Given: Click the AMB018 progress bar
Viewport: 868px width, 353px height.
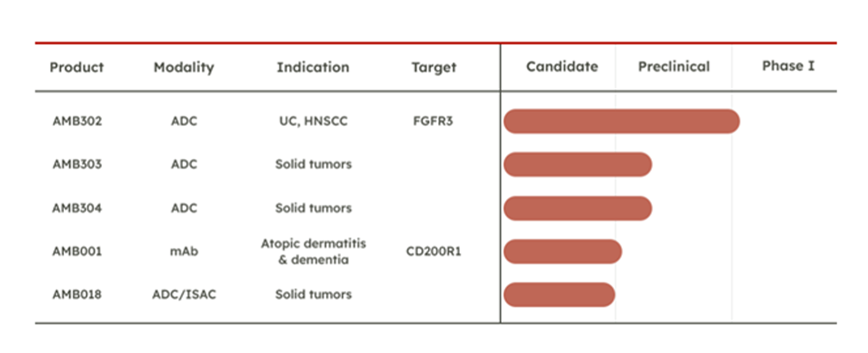Looking at the screenshot, I should pos(559,295).
